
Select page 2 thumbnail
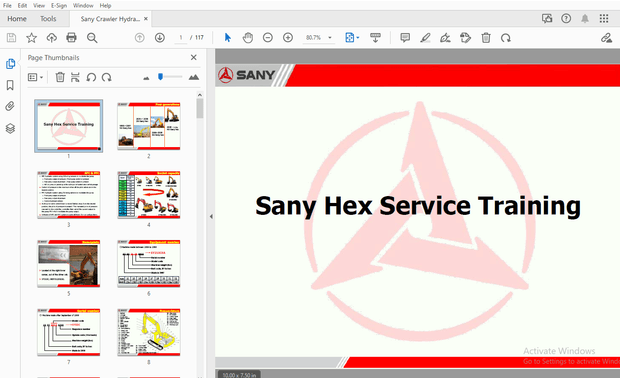tap(149, 126)
